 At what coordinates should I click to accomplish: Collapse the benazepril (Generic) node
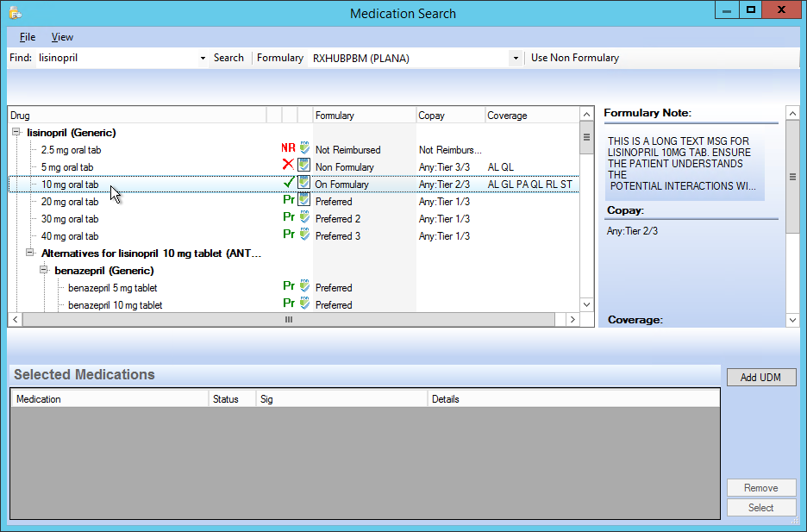pyautogui.click(x=44, y=270)
